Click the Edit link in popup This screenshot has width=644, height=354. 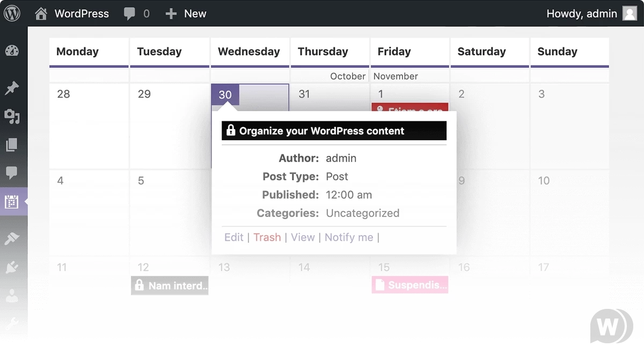pyautogui.click(x=233, y=237)
